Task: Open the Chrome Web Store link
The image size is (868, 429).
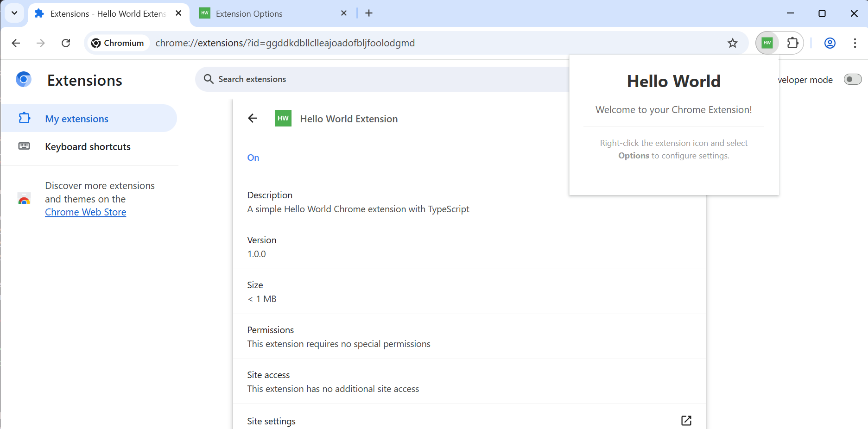Action: coord(85,212)
